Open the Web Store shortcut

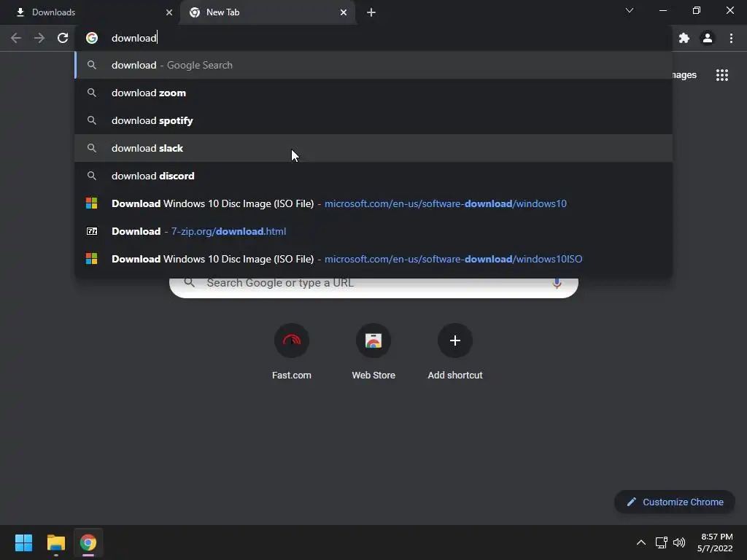point(373,352)
